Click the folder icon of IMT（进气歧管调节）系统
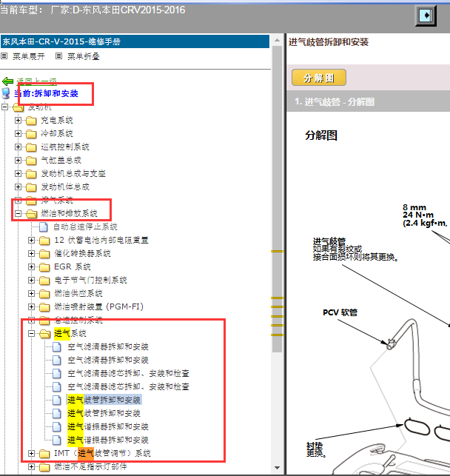This screenshot has height=476, width=450. point(44,454)
